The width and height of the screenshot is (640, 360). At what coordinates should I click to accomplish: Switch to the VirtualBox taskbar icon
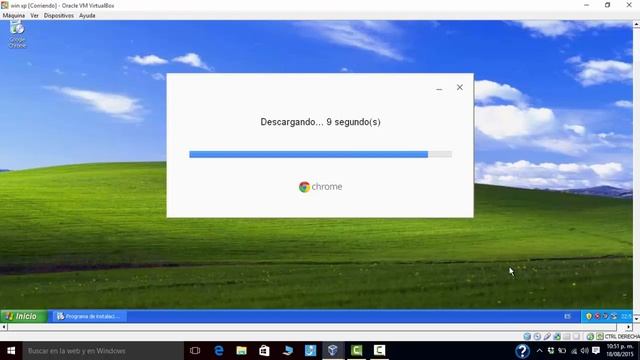(x=333, y=351)
